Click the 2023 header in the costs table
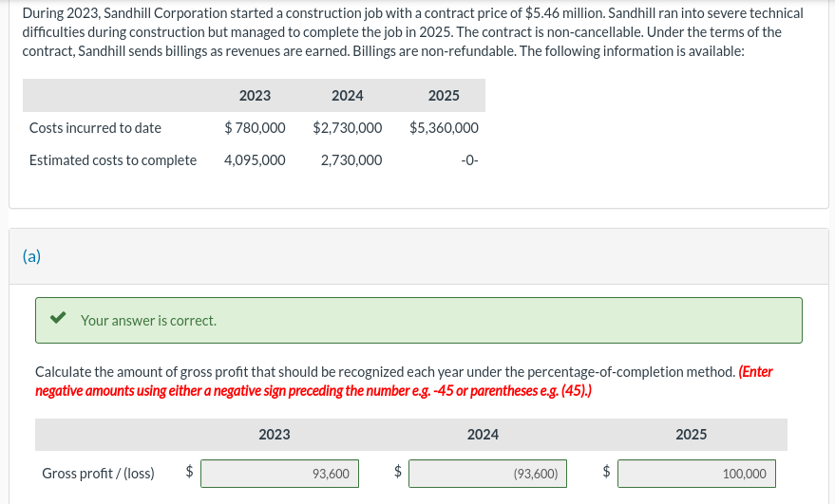This screenshot has height=504, width=835. (256, 95)
